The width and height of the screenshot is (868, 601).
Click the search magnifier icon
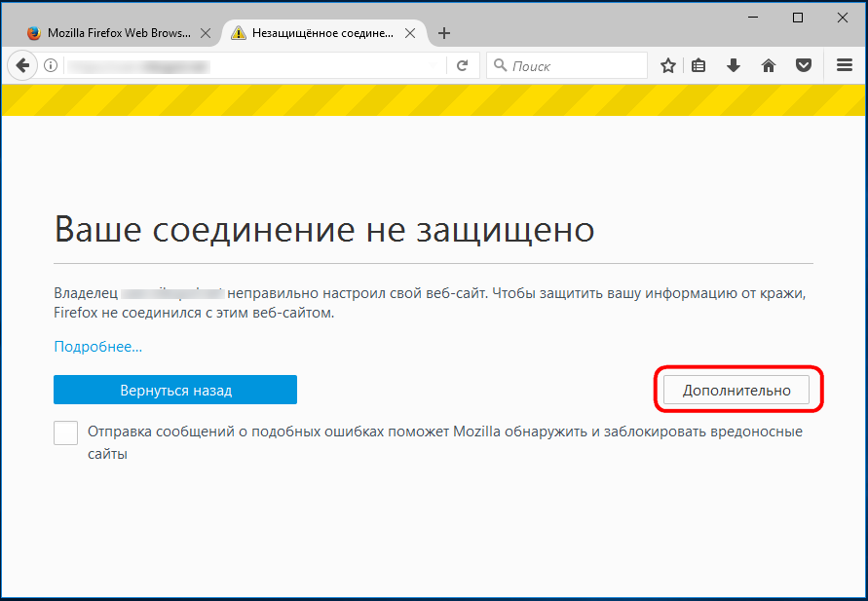coord(500,65)
